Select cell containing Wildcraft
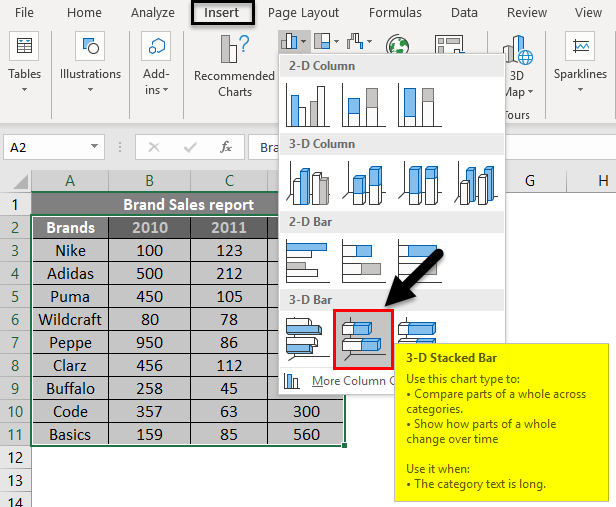Image resolution: width=616 pixels, height=507 pixels. coord(70,319)
